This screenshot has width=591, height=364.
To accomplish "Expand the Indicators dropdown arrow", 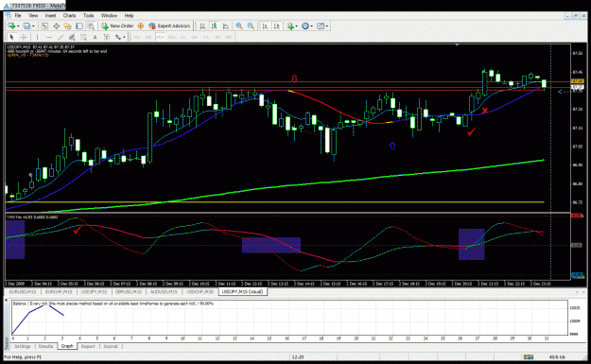I will coord(297,26).
